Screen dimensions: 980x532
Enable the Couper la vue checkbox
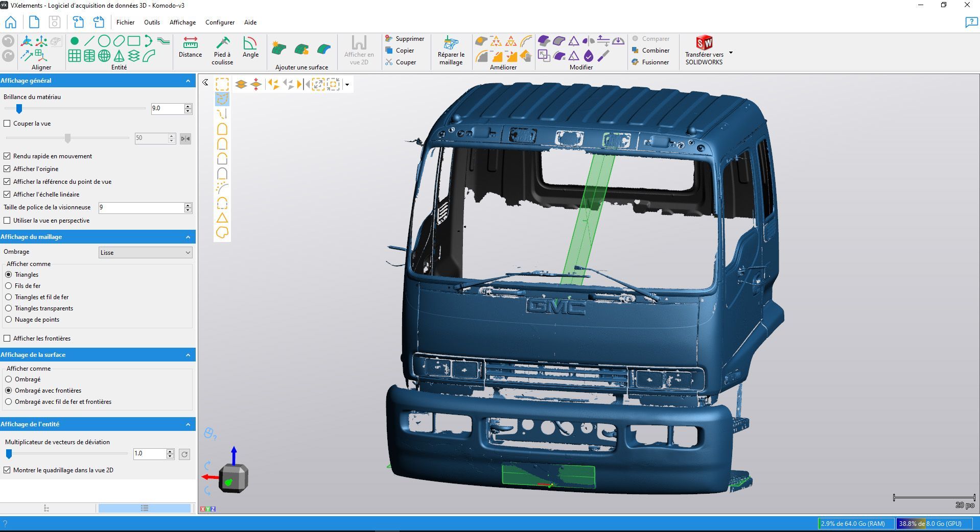(x=7, y=123)
